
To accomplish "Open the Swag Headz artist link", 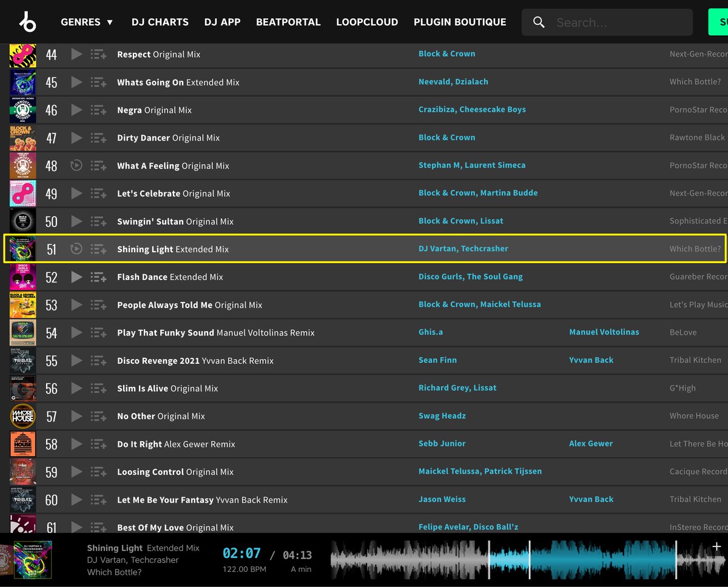I will coord(442,416).
